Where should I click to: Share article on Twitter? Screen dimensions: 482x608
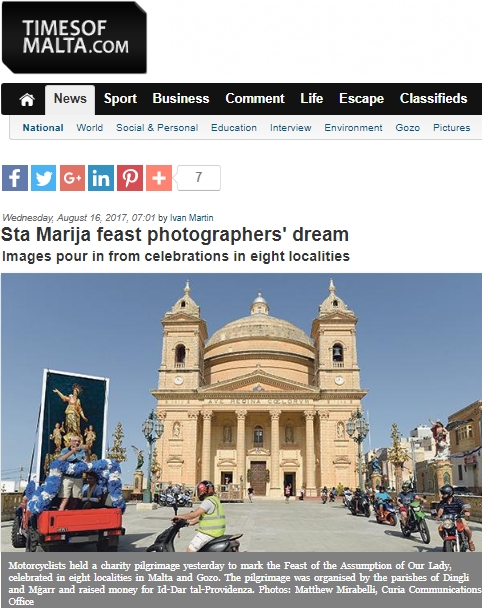point(43,178)
